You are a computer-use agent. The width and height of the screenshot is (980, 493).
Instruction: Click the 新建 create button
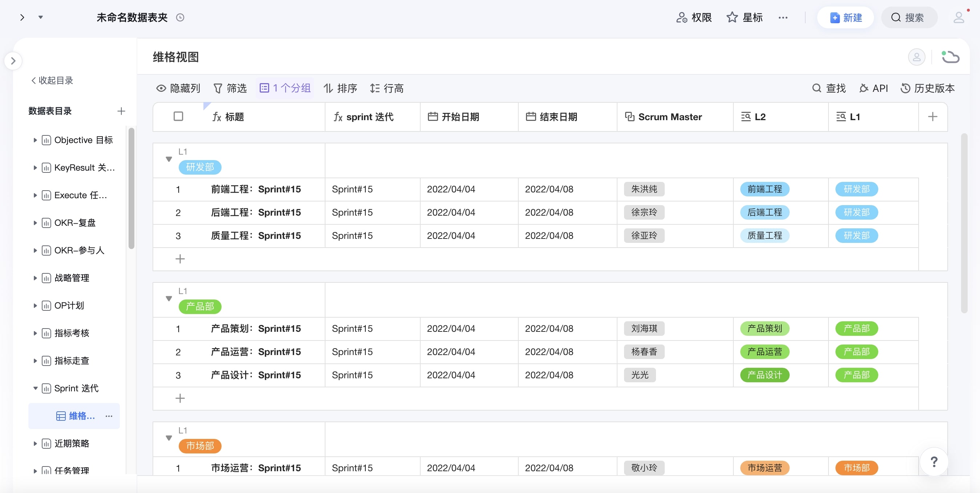845,17
